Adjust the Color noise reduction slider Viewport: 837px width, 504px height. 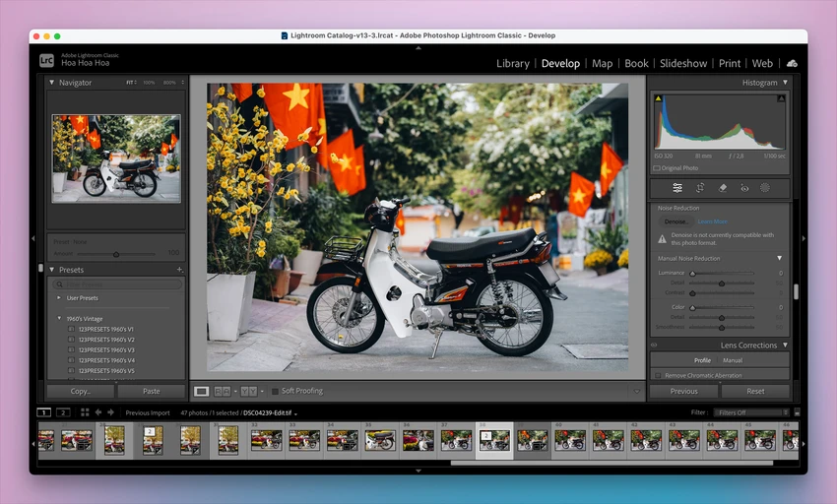pos(692,307)
